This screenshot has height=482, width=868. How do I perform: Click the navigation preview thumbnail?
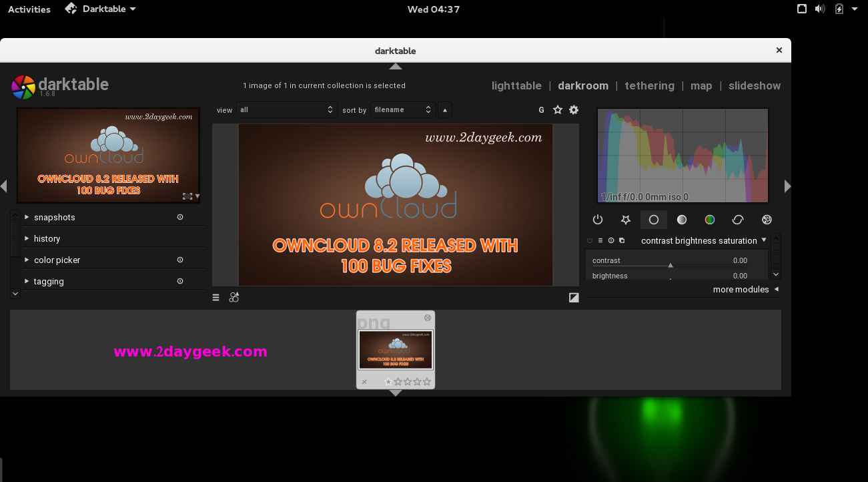click(108, 156)
